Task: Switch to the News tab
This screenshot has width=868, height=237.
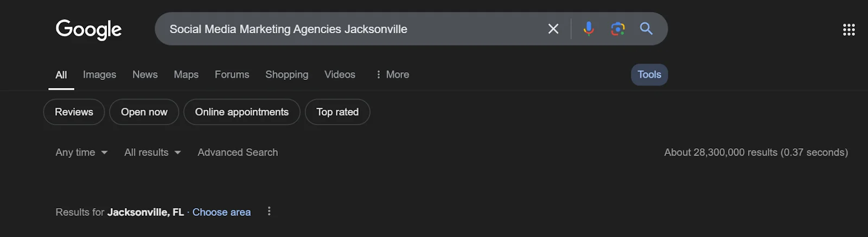Action: coord(145,74)
